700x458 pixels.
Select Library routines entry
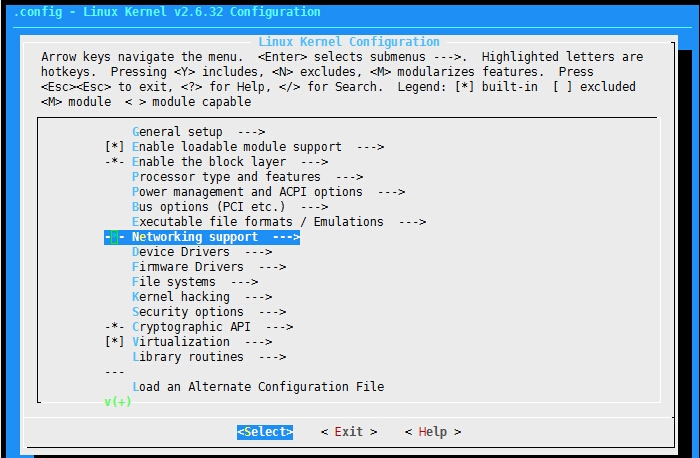209,357
